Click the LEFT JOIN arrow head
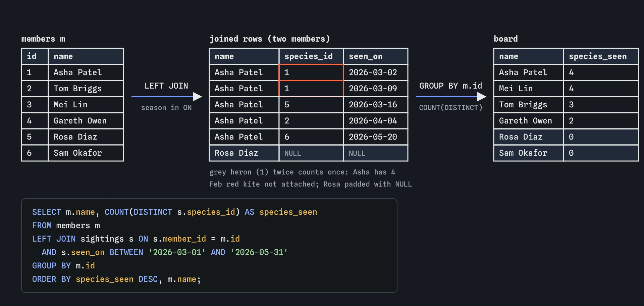Viewport: 644px width, 306px height. (x=198, y=97)
